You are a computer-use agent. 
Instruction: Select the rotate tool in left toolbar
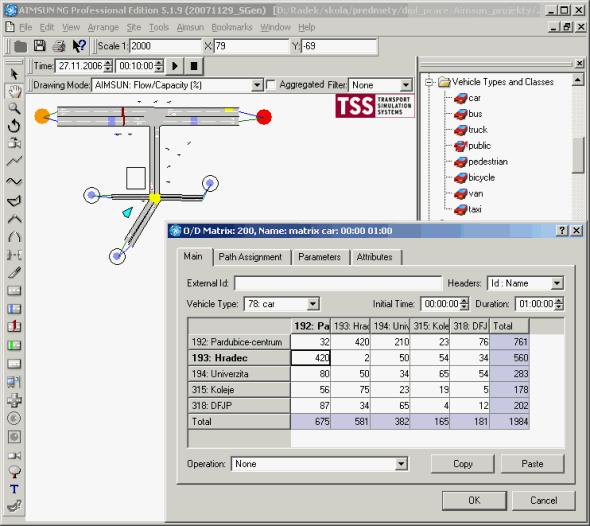point(14,126)
